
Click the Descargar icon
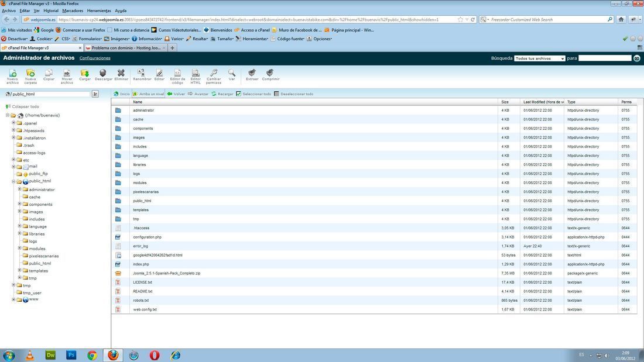[x=103, y=75]
